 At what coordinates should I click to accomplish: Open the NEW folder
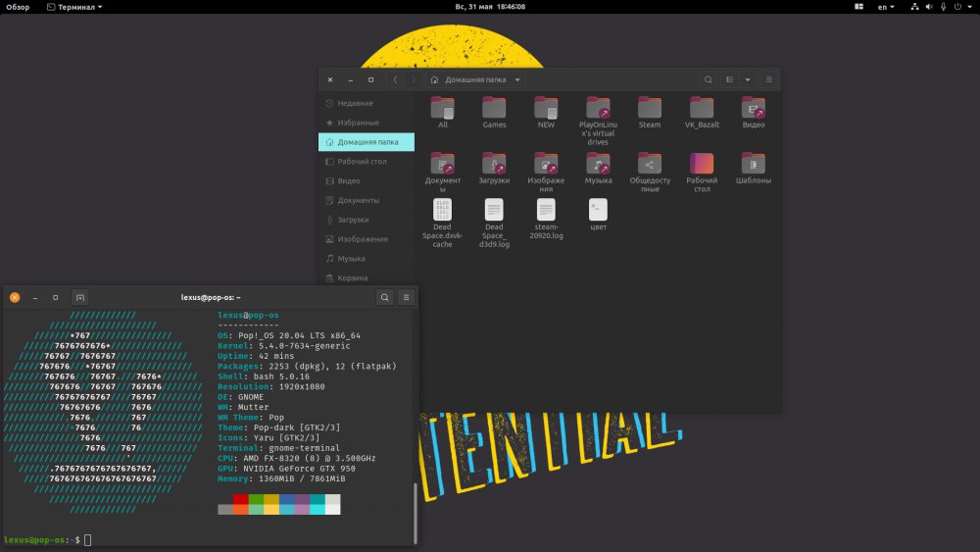[x=546, y=113]
